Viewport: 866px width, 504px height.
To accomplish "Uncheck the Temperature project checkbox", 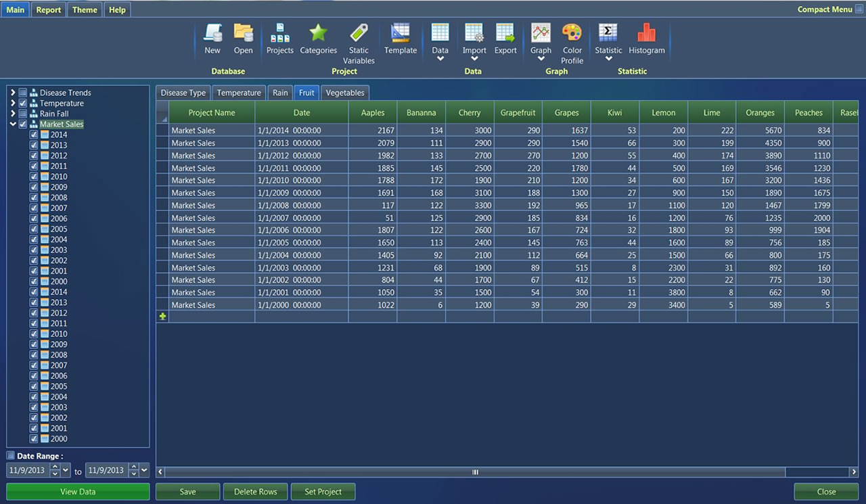I will [x=23, y=104].
